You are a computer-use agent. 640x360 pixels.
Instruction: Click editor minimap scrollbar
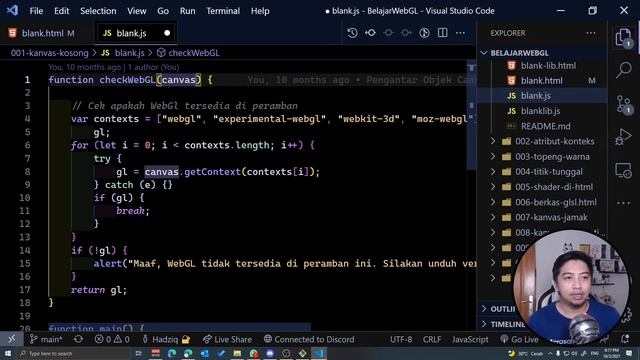(471, 114)
